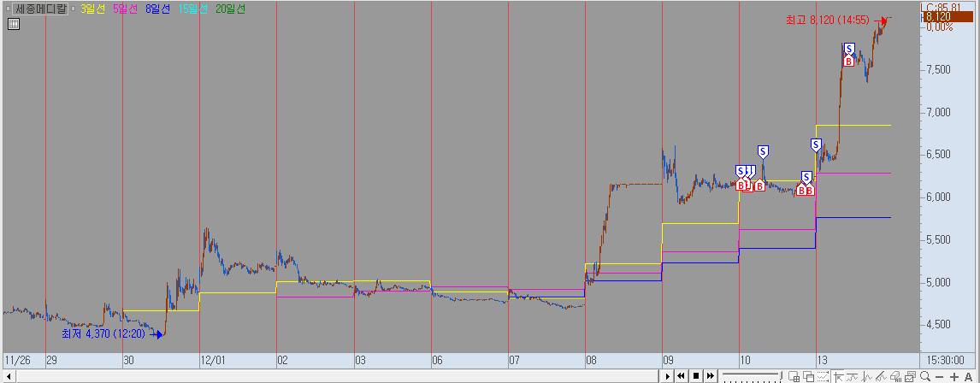Click the zigzag wave chart icon

coord(867,376)
